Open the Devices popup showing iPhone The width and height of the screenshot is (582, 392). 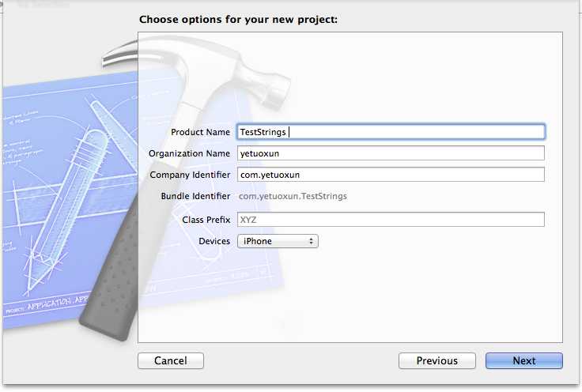pos(278,241)
